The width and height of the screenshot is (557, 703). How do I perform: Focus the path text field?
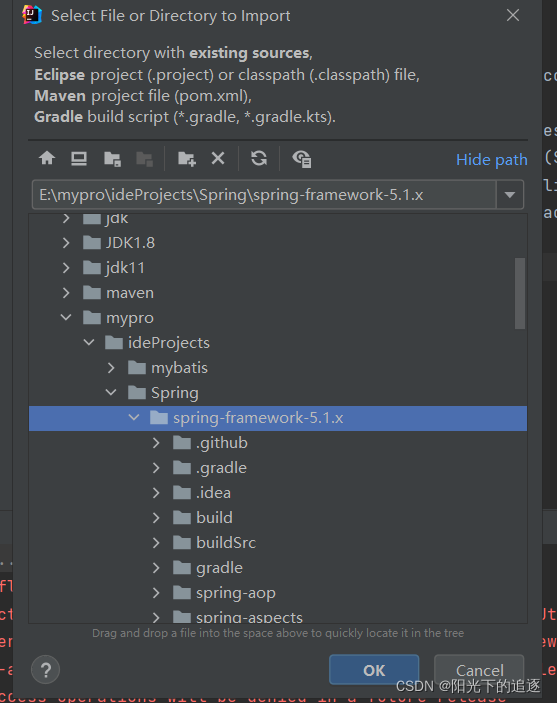tap(264, 195)
